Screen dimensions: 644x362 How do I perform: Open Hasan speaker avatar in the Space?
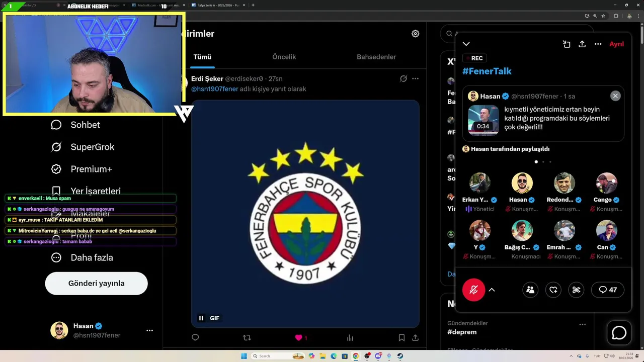point(522,183)
